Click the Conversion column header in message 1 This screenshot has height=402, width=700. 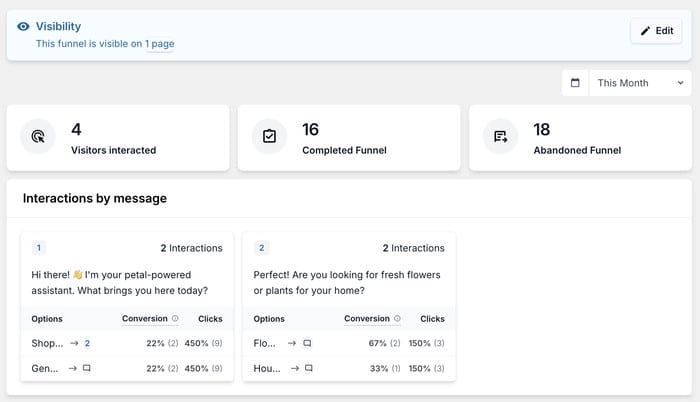[x=145, y=318]
